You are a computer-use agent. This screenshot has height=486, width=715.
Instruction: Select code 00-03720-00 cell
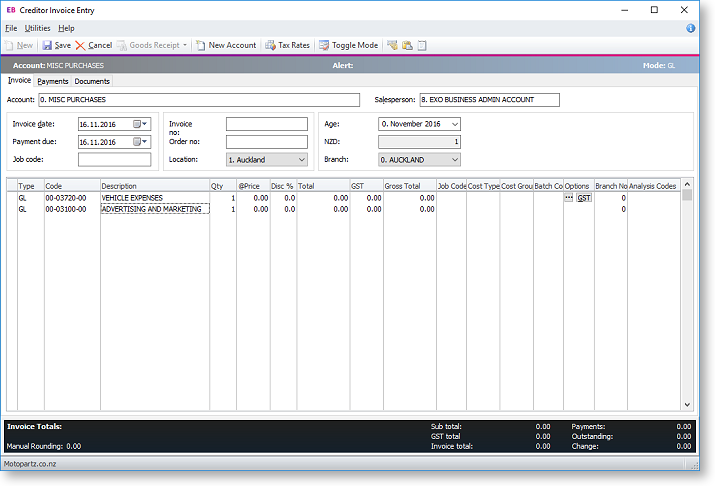[x=72, y=198]
